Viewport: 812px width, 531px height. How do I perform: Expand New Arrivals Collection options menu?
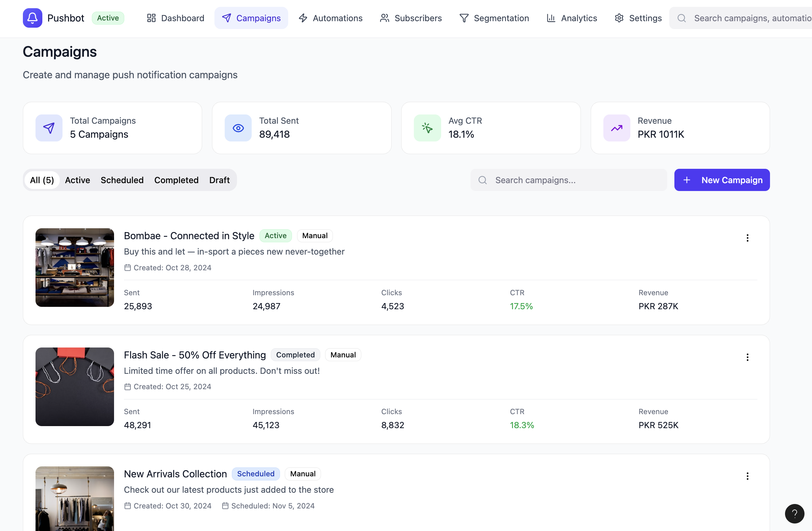[747, 476]
